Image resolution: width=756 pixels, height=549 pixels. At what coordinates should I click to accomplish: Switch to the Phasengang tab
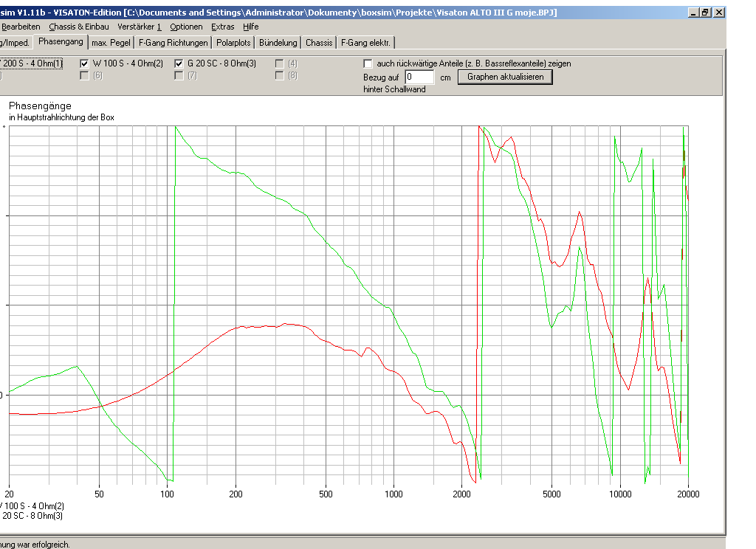click(61, 42)
